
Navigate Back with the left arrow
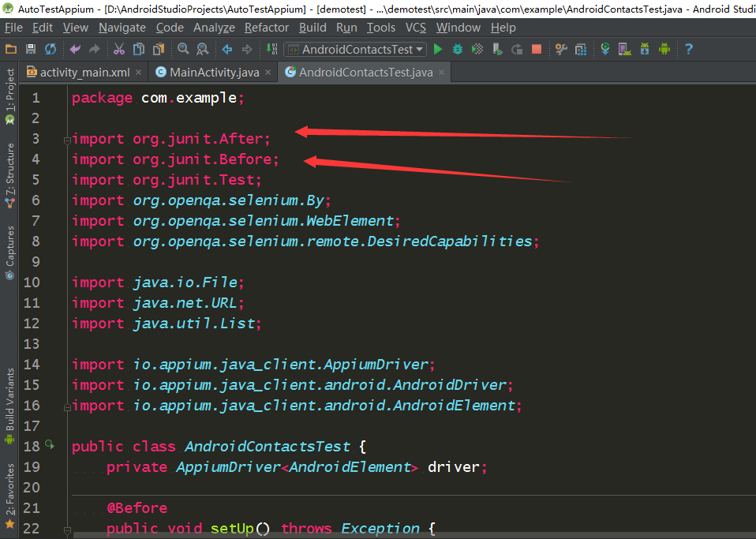tap(227, 49)
